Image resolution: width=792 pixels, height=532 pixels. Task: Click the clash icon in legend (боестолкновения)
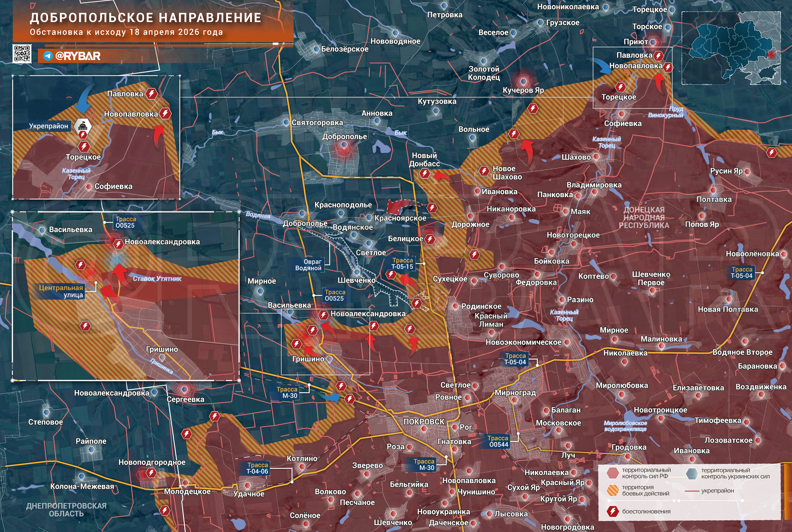[612, 511]
